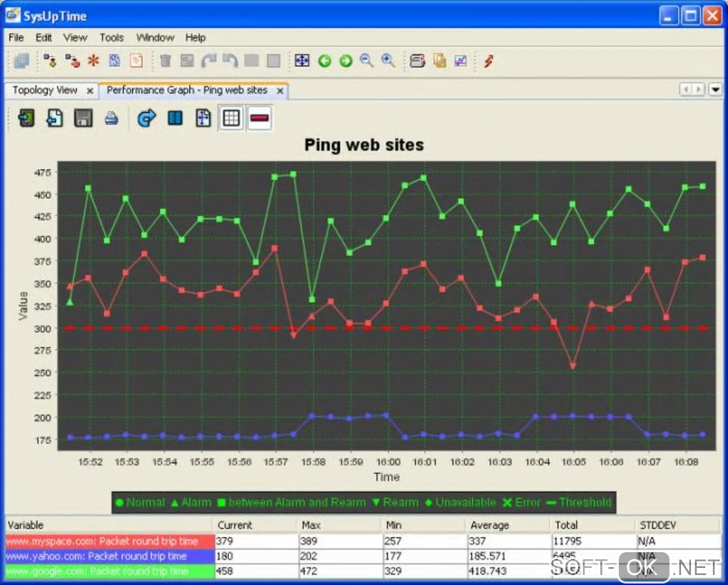Click the import data icon in graph toolbar
The image size is (728, 585).
[26, 118]
